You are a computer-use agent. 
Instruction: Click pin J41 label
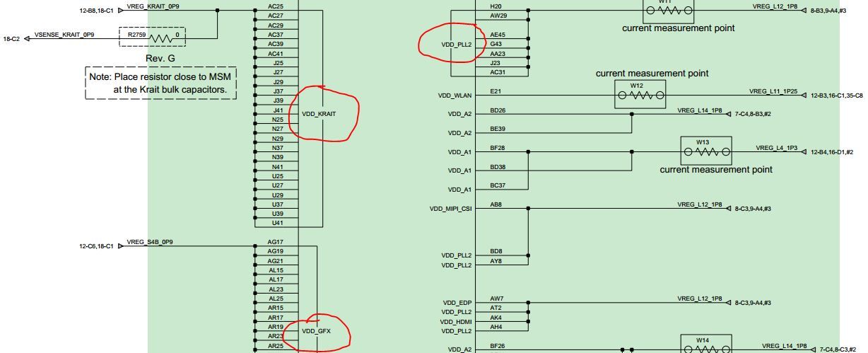coord(278,110)
